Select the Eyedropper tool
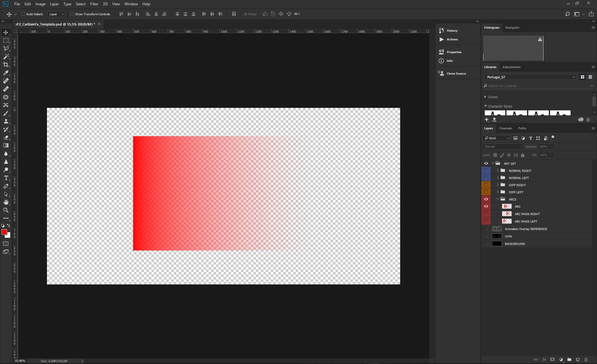 click(x=6, y=73)
